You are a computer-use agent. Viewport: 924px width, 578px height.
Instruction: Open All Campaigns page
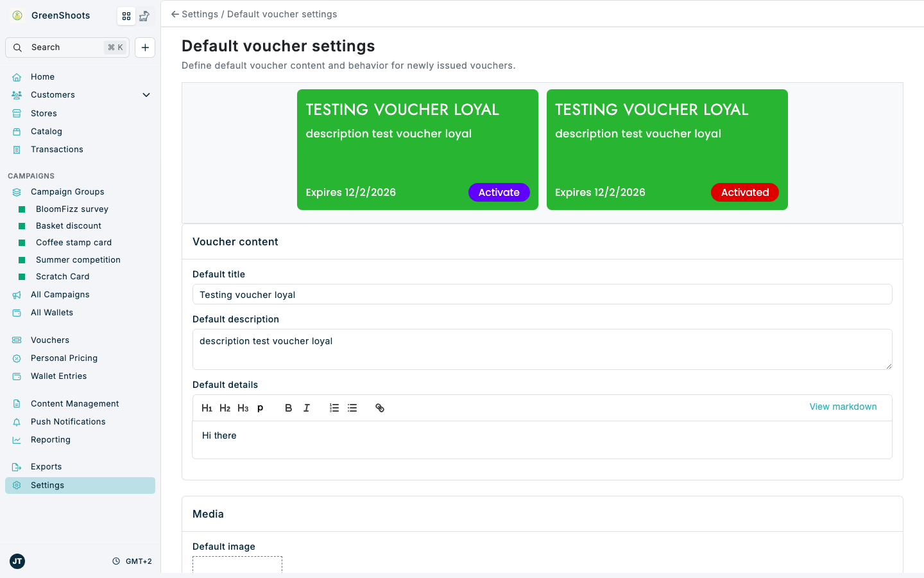(x=80, y=295)
